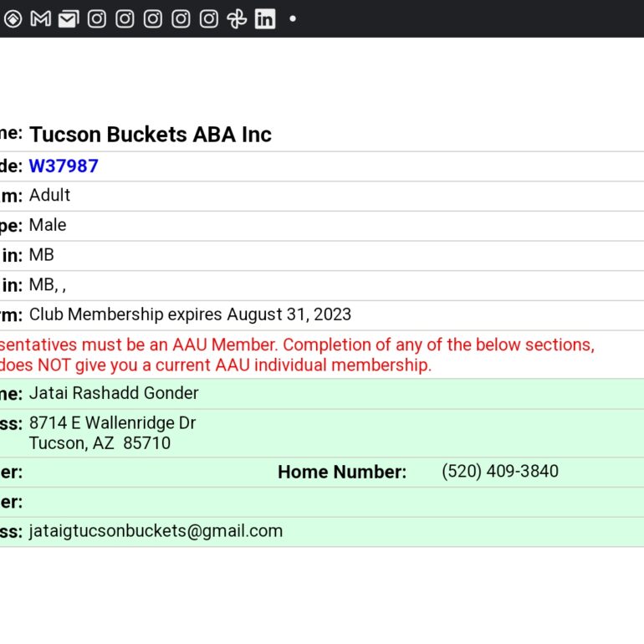Viewport: 644px width, 644px height.
Task: Tap the pinwheel notification icon
Action: tap(237, 19)
